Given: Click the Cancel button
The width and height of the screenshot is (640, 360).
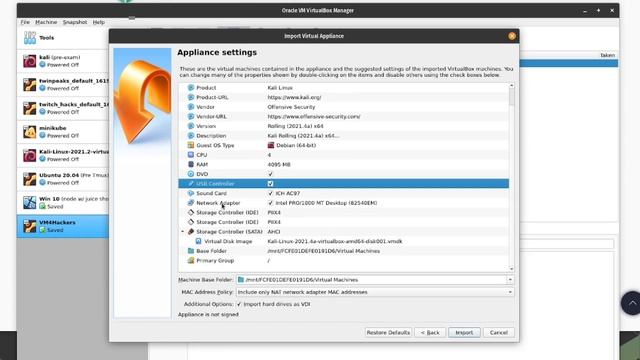Looking at the screenshot, I should [x=499, y=333].
